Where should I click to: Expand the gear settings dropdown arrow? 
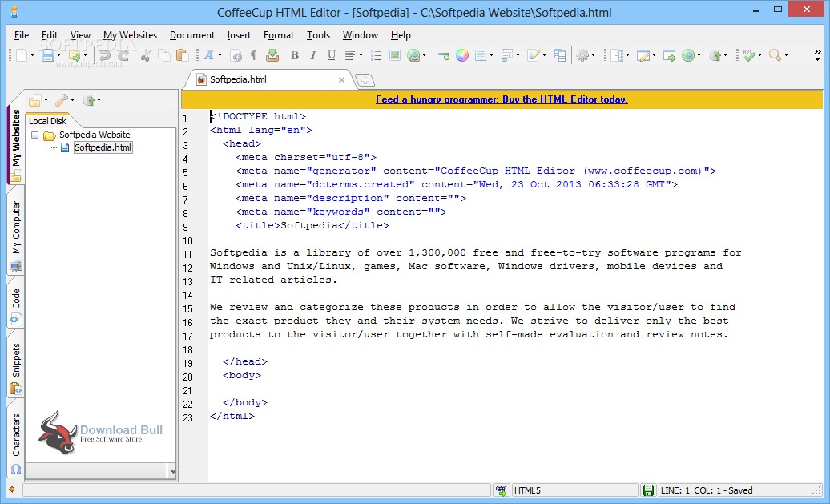point(593,55)
